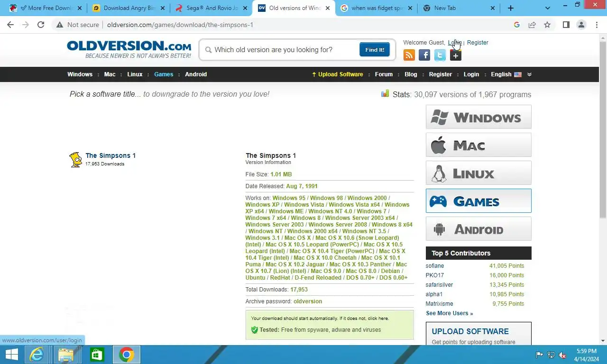Click the Register link near Welcome Guest
Viewport: 607px width, 364px height.
tap(478, 43)
